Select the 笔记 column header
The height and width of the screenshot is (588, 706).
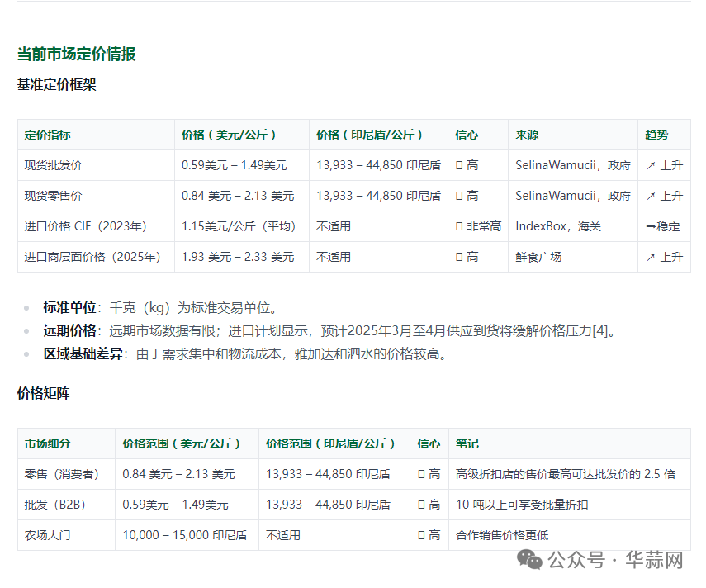point(467,443)
